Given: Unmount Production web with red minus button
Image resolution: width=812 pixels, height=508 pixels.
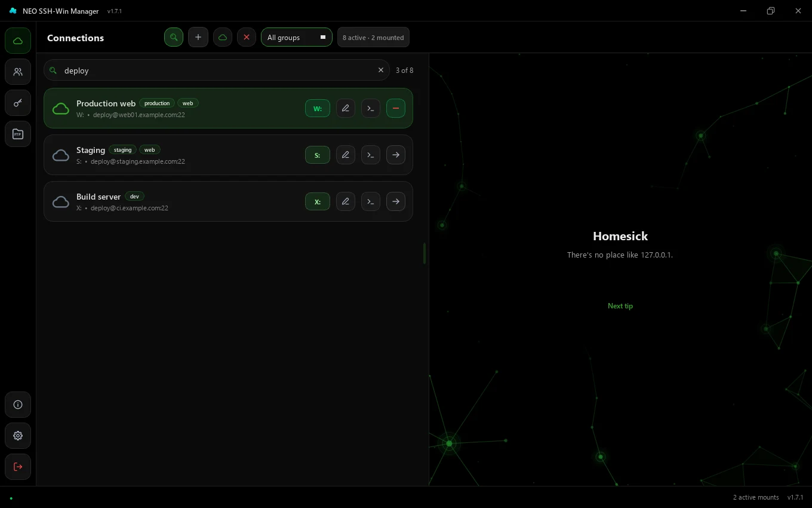Looking at the screenshot, I should pyautogui.click(x=396, y=108).
